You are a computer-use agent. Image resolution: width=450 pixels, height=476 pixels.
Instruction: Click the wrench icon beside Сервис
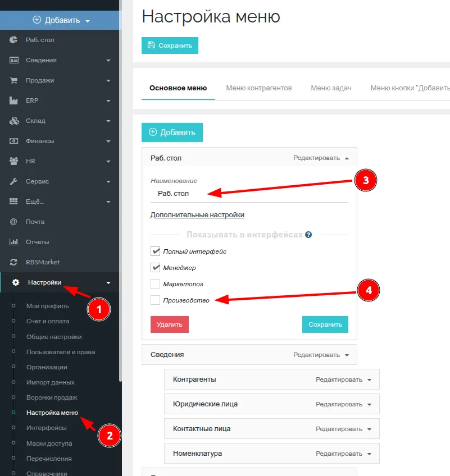point(14,181)
